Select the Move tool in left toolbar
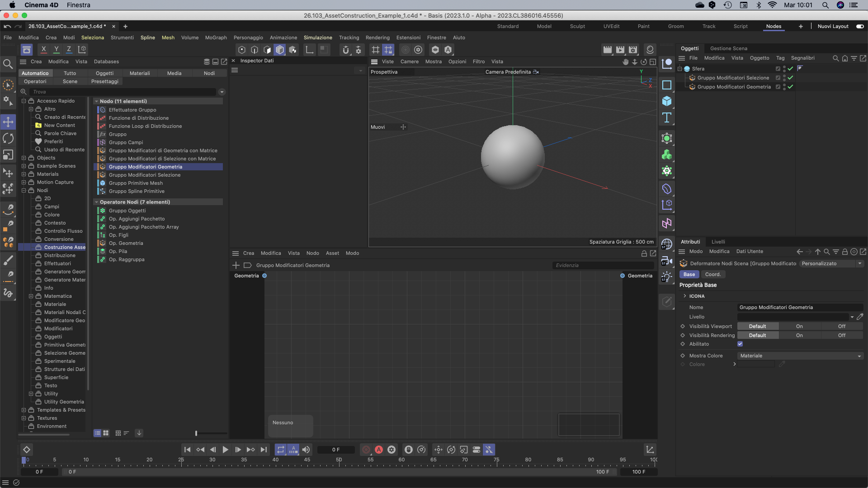Image resolution: width=868 pixels, height=488 pixels. click(x=8, y=122)
